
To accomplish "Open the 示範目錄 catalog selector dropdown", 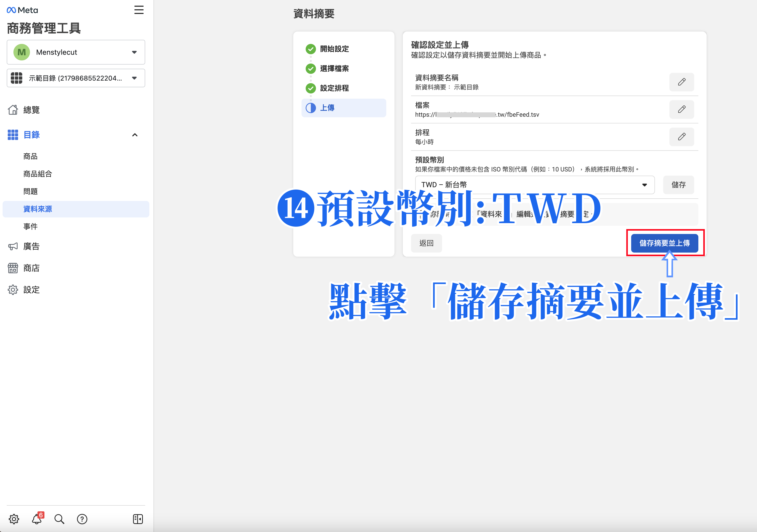I will coord(76,78).
